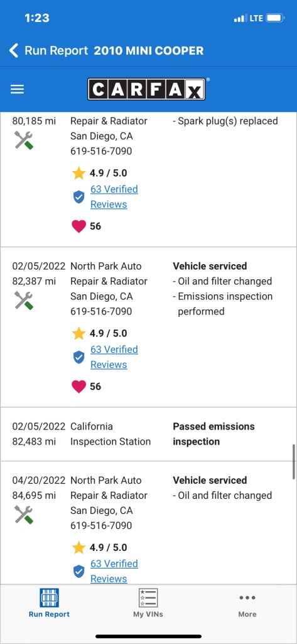Open 63 Verified Reviews for 04/20/2022 service
Viewport: 297px width, 644px height.
(x=114, y=571)
